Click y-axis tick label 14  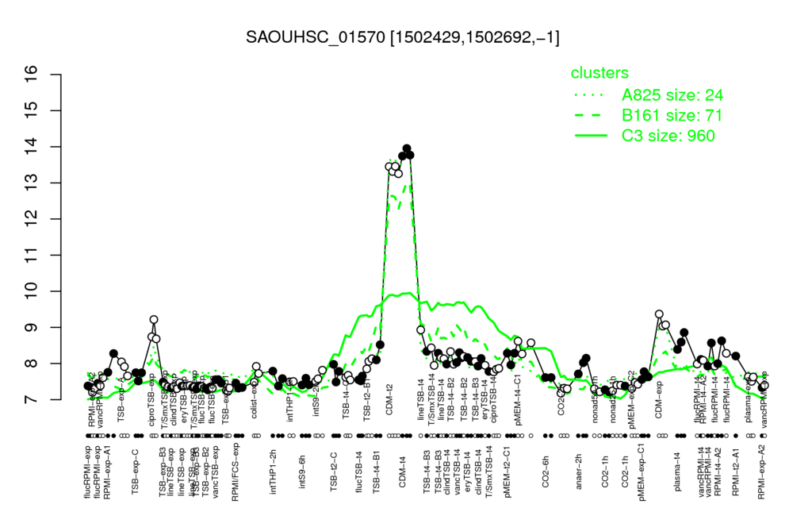(31, 147)
